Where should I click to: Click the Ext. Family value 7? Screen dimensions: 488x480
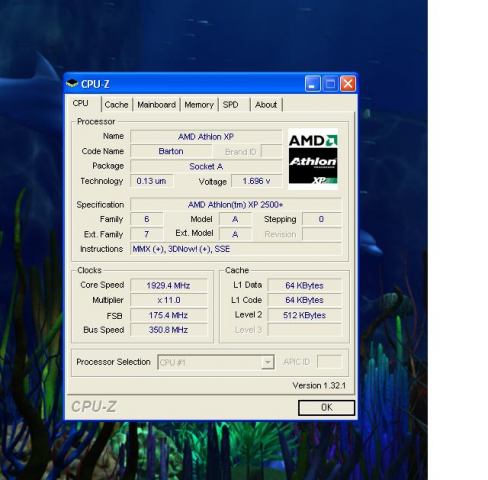(147, 234)
